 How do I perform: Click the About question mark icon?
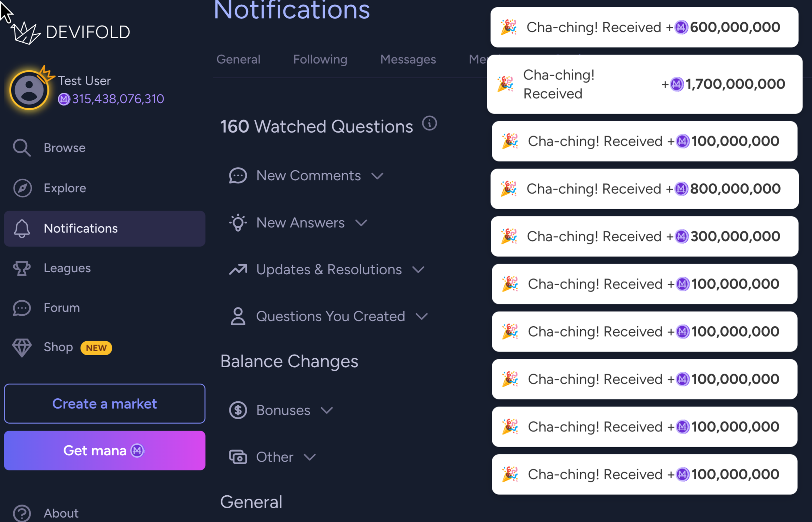[x=22, y=513]
